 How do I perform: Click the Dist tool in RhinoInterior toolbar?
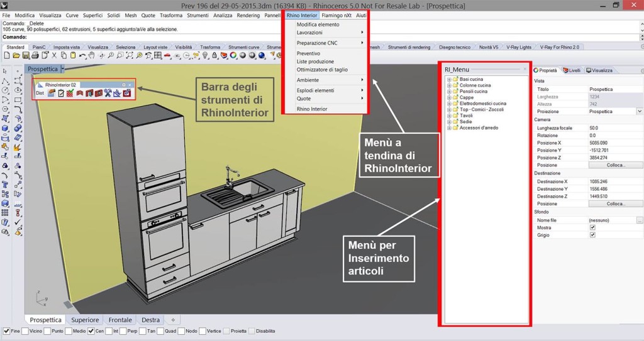point(40,93)
